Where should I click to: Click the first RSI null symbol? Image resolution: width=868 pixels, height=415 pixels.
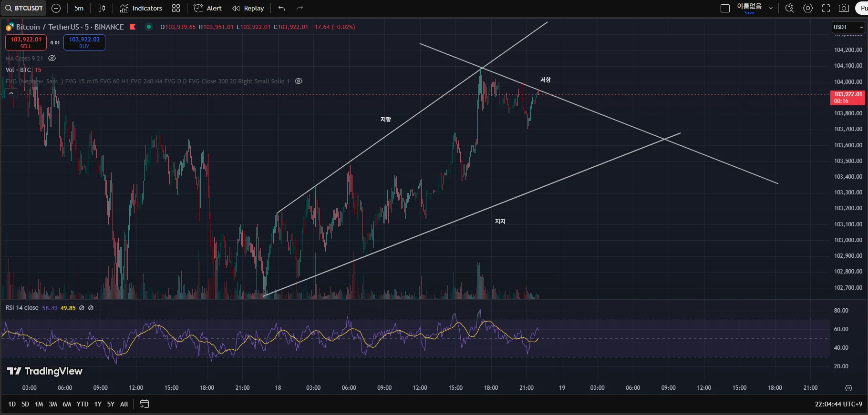(x=82, y=308)
